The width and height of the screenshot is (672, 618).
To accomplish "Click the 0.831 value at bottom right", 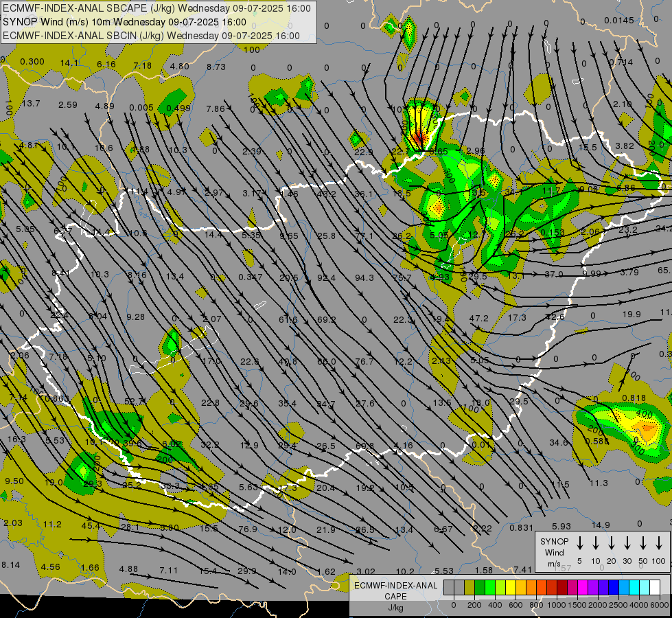I will click(521, 528).
